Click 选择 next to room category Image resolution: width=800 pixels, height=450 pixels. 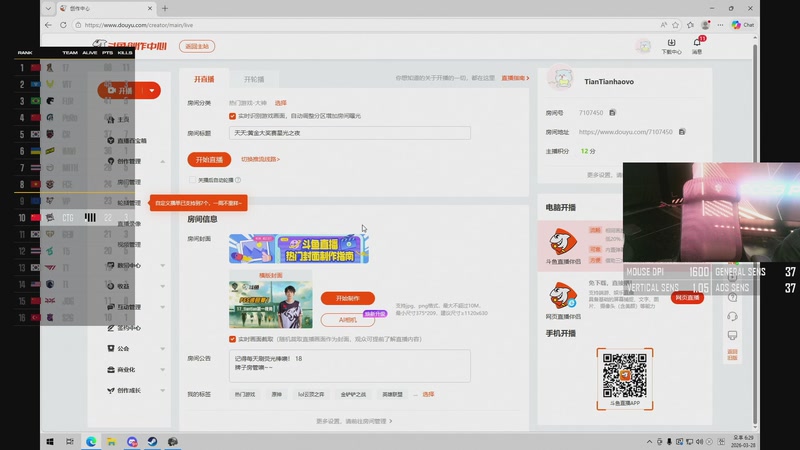click(x=281, y=103)
